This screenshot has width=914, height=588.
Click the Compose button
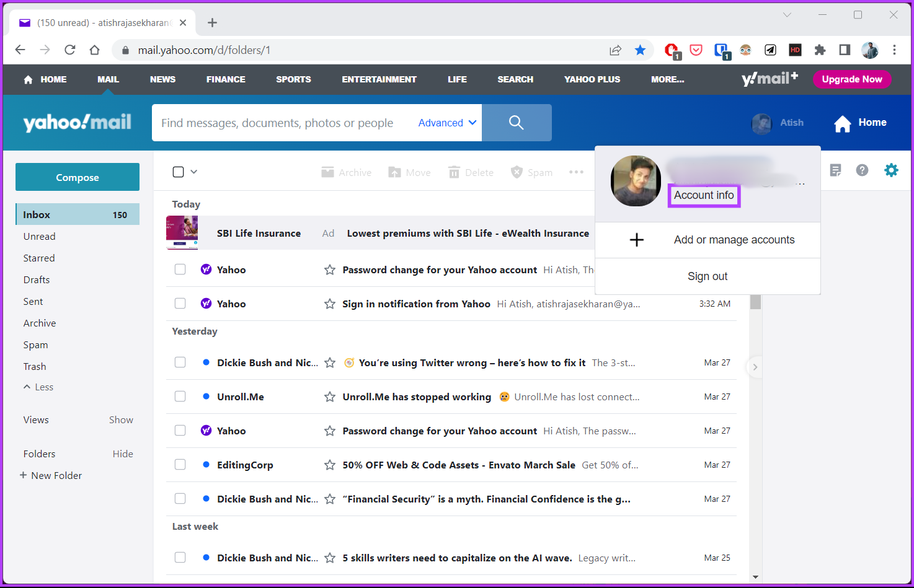[x=77, y=177]
